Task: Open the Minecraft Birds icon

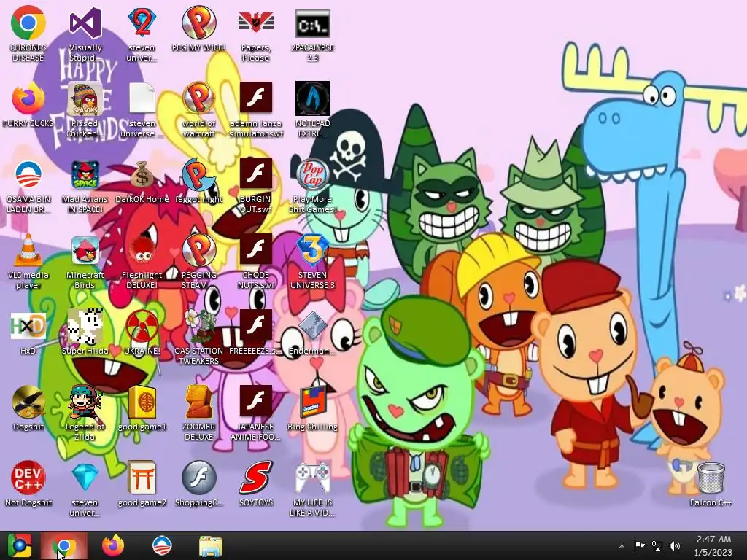Action: [x=85, y=251]
